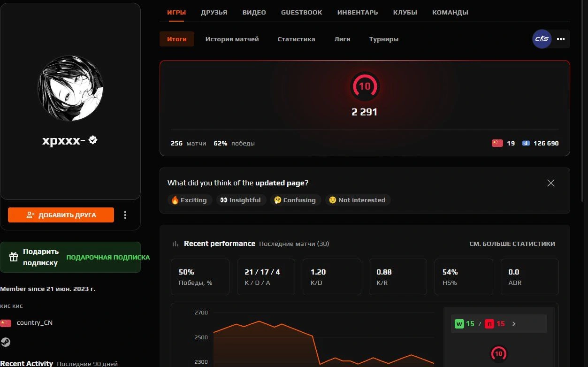Click the ELO line graph

pos(323,343)
